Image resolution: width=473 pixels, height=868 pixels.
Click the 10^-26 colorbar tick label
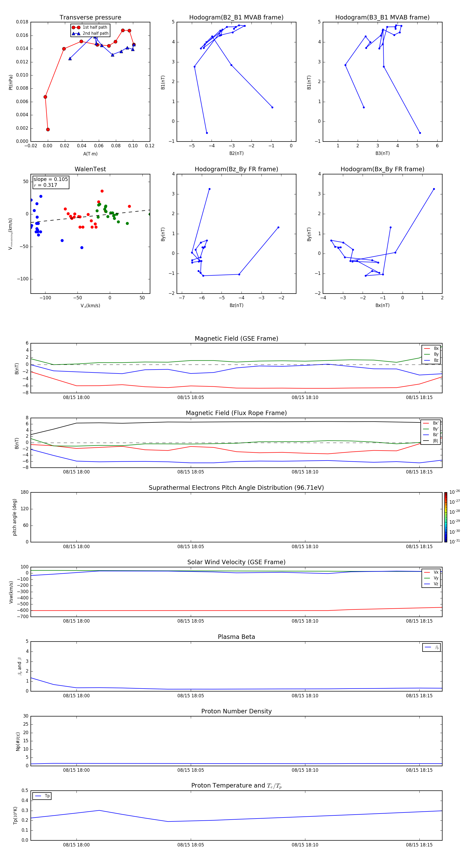click(455, 492)
